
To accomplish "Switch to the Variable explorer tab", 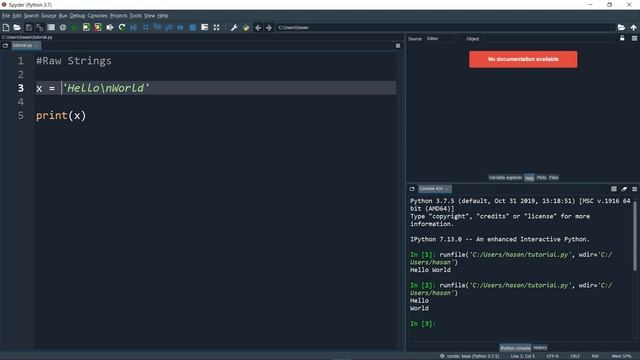I will pos(505,178).
